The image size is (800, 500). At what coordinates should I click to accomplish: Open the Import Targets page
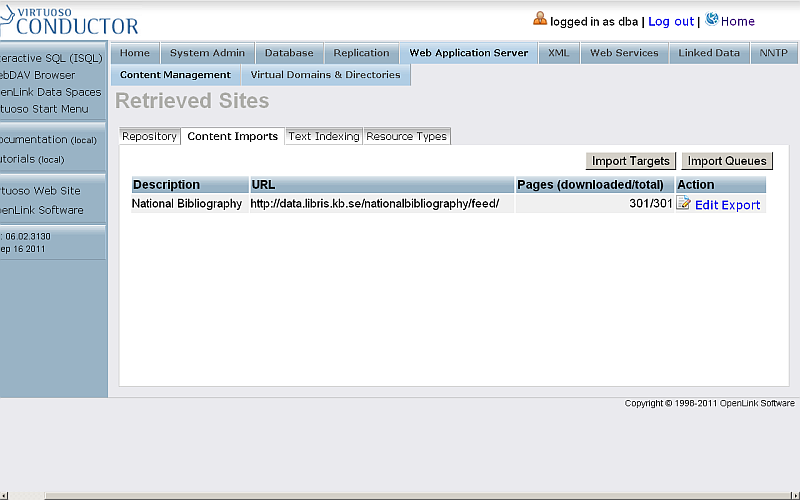(x=630, y=161)
